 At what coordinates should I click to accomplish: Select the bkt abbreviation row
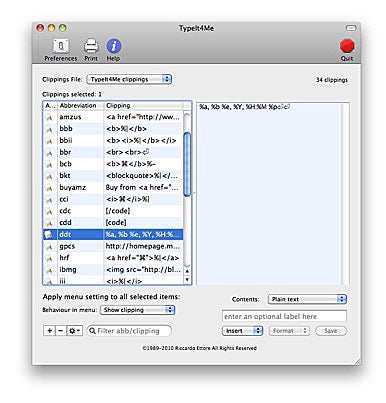(113, 176)
